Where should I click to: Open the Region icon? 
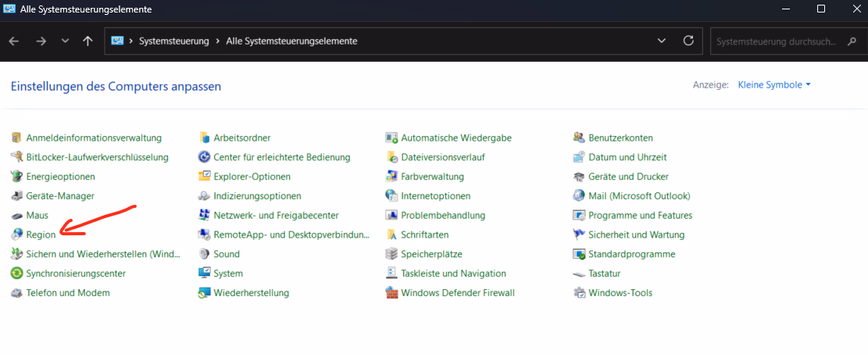[x=16, y=234]
